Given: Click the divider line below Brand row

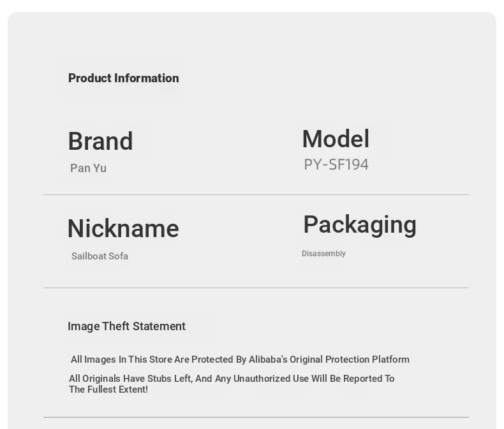Looking at the screenshot, I should coord(256,194).
